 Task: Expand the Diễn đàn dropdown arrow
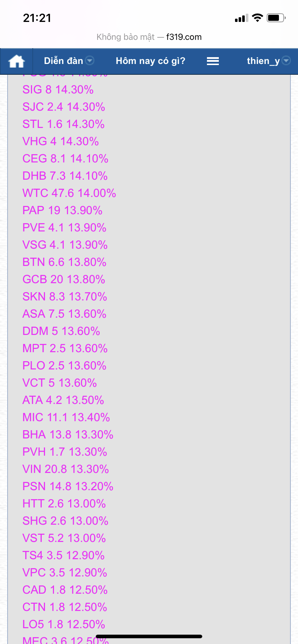click(x=90, y=61)
